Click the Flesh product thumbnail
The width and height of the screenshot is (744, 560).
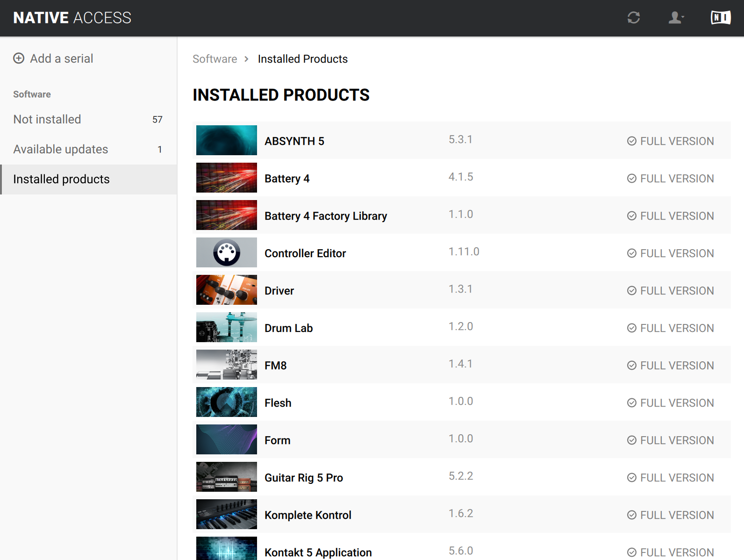point(227,402)
